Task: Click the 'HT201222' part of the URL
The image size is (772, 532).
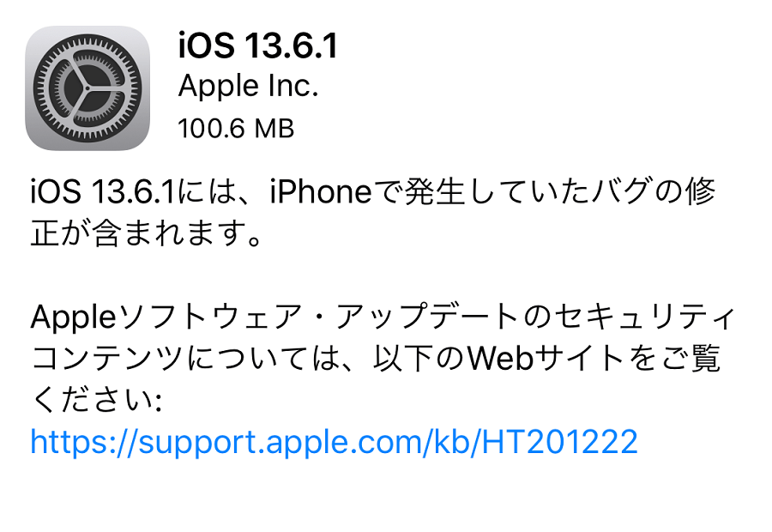Action: [x=559, y=442]
